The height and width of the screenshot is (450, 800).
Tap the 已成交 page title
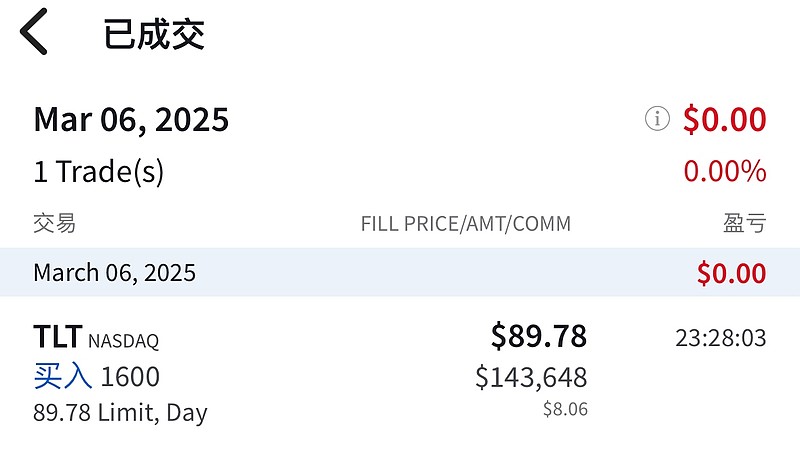[154, 34]
